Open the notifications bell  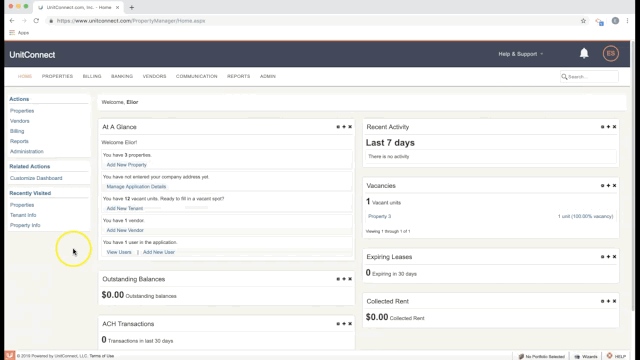pos(584,53)
